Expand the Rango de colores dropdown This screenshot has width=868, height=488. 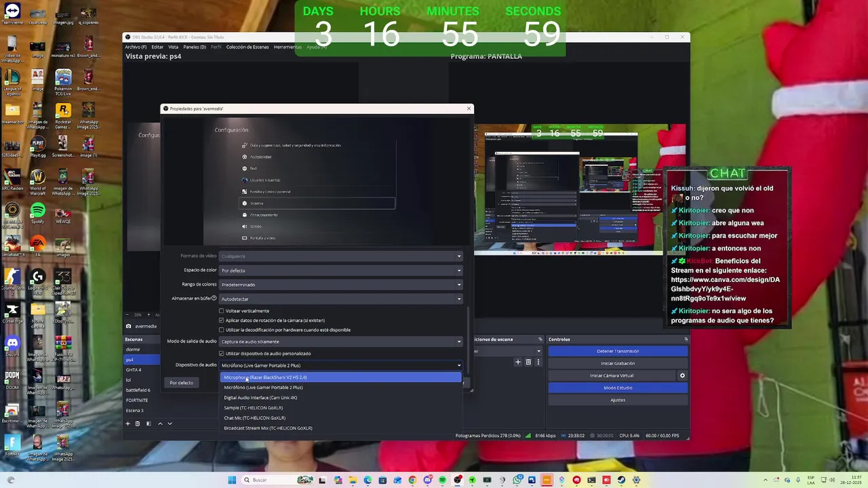tap(341, 285)
